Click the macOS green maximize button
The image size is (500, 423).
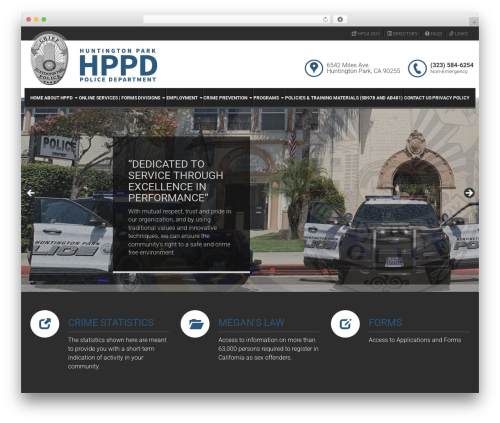(44, 19)
